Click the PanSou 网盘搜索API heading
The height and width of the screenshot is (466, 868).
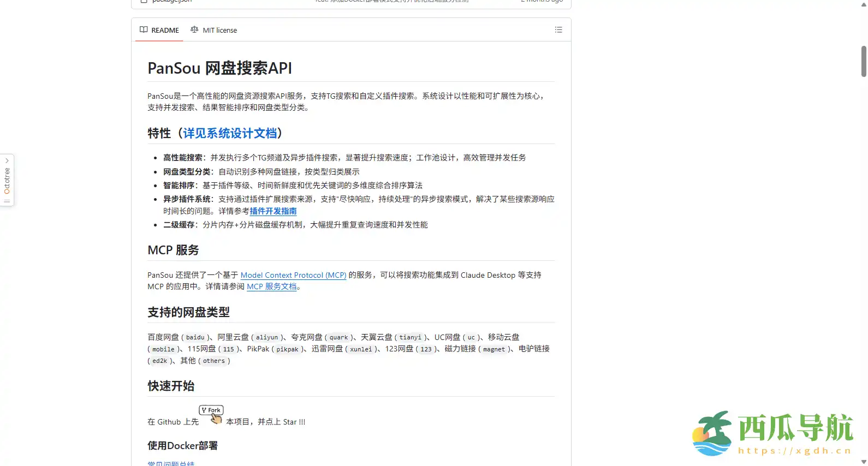coord(219,68)
